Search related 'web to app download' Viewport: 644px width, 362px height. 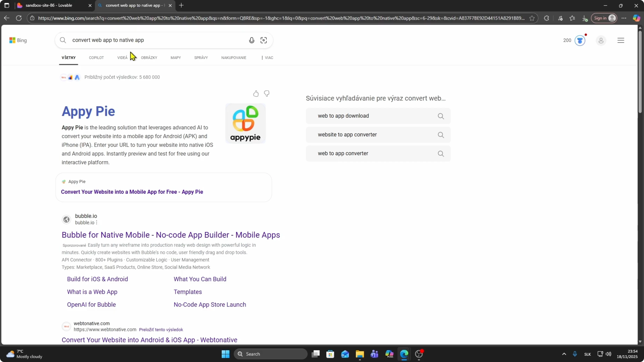click(378, 116)
